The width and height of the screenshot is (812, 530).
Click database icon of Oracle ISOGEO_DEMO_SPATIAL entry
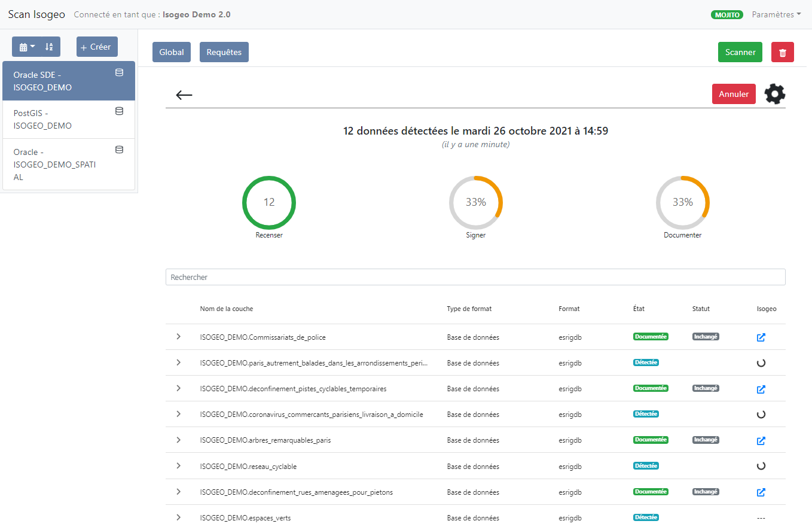[x=119, y=150]
